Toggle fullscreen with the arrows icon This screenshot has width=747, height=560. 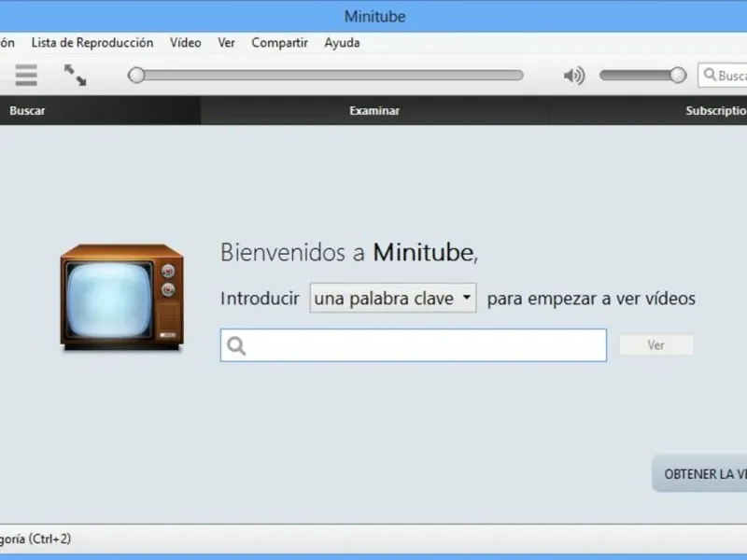[x=76, y=76]
